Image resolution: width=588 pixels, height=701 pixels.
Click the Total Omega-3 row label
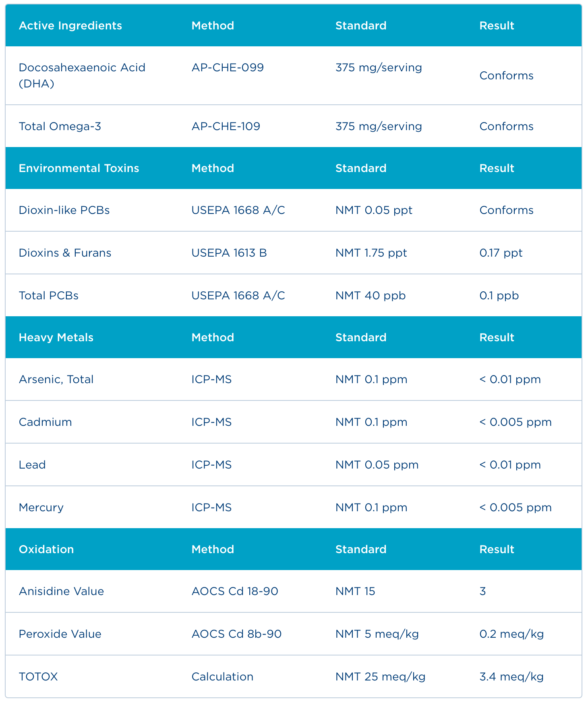click(x=60, y=127)
